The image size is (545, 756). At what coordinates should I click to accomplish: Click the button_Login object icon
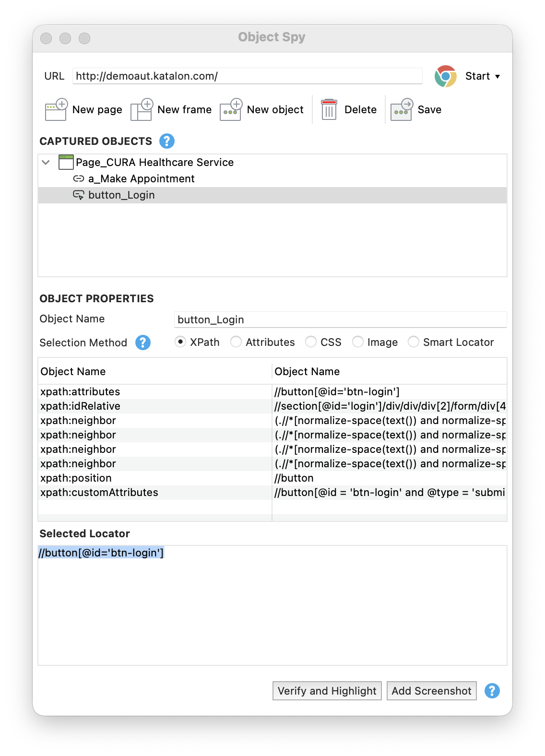tap(79, 195)
